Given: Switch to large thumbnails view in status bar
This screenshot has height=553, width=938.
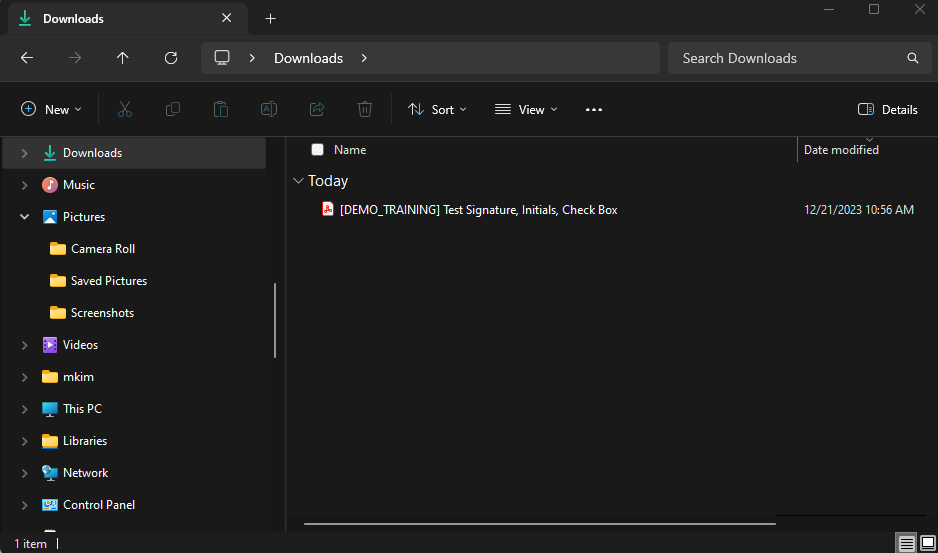Looking at the screenshot, I should tap(927, 543).
